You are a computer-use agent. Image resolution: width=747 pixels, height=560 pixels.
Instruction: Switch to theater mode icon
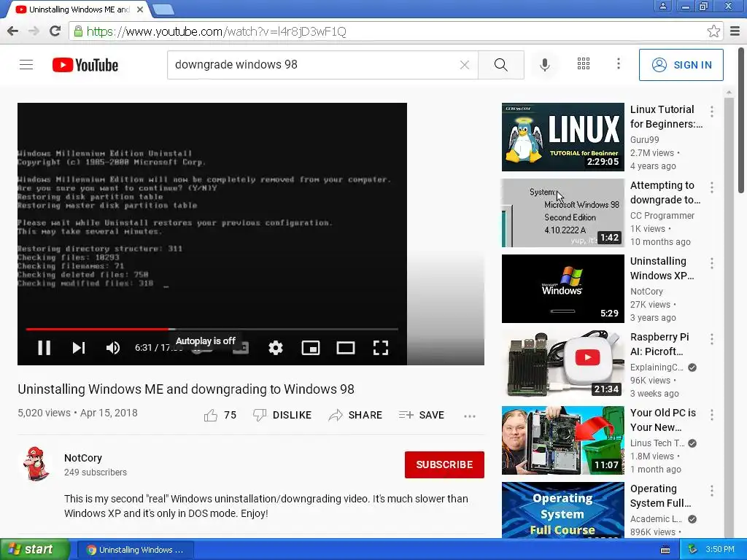click(345, 348)
